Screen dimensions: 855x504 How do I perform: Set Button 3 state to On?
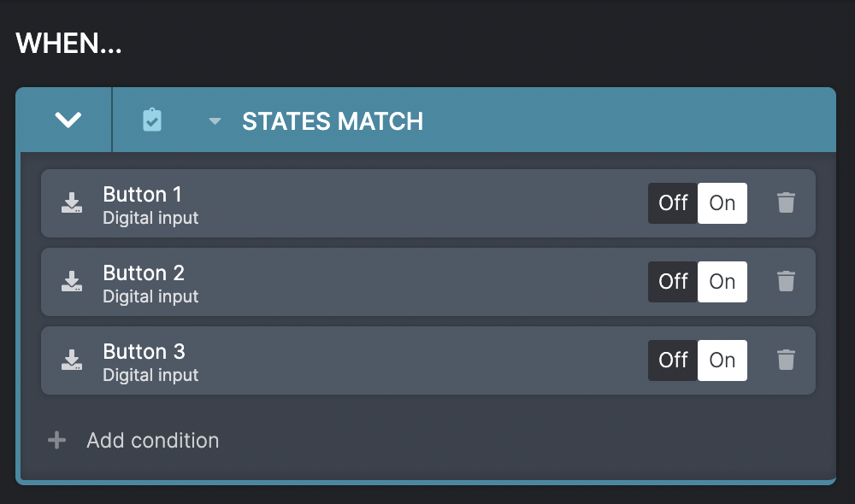click(722, 360)
